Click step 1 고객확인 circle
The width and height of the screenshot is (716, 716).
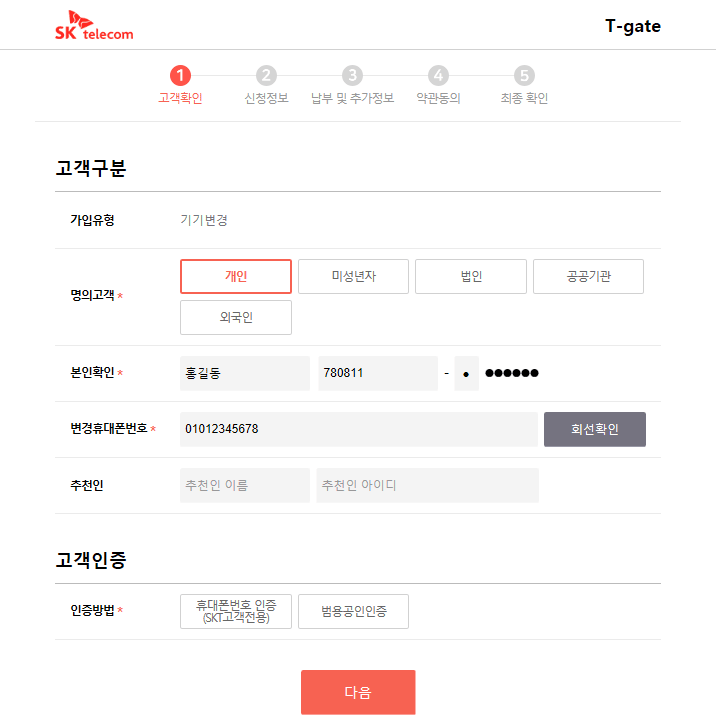(x=180, y=75)
